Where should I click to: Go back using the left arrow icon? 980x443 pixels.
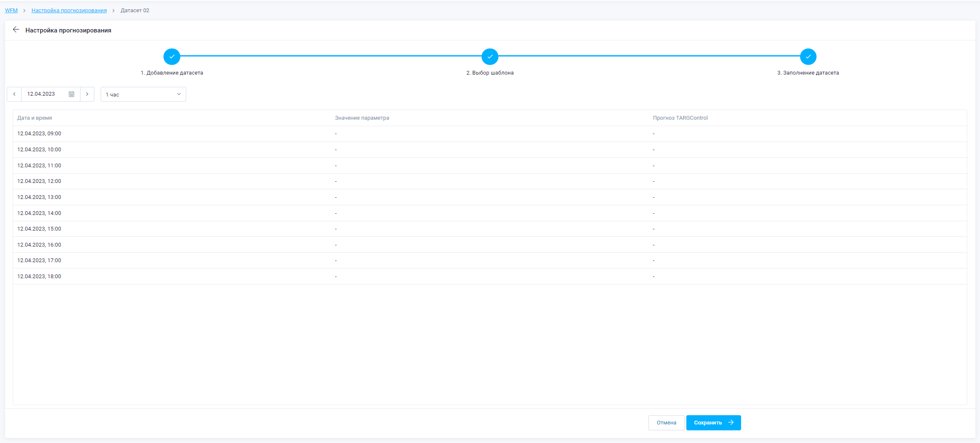click(x=16, y=30)
